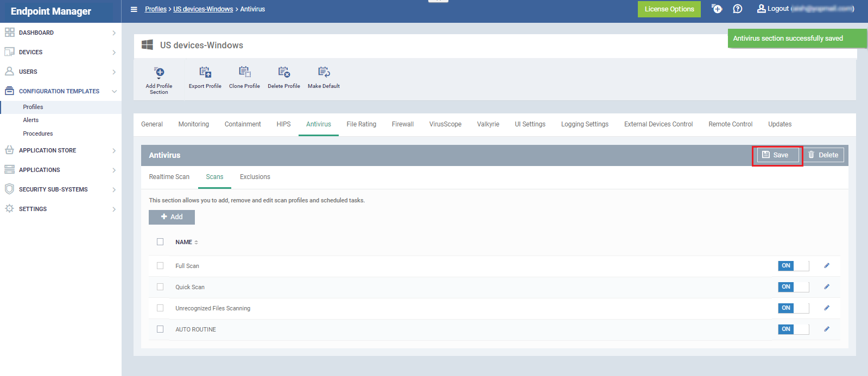
Task: Click the Delete Profile icon
Action: [x=284, y=72]
